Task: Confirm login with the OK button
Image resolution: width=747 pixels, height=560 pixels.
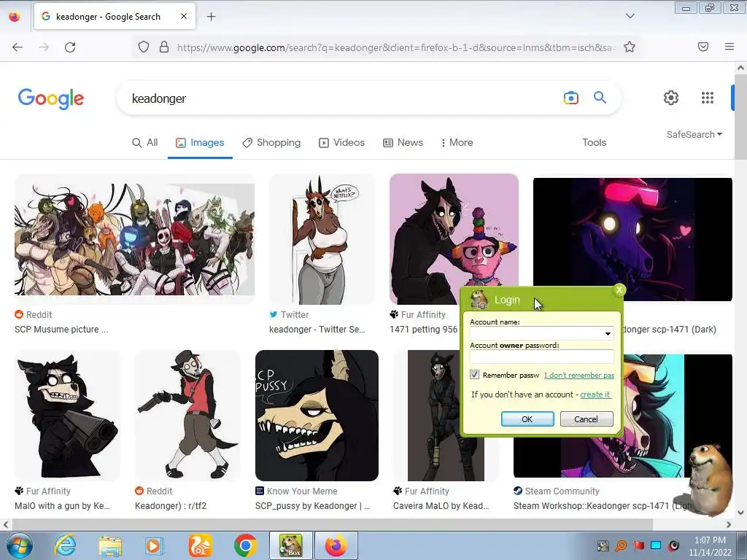Action: pos(527,419)
